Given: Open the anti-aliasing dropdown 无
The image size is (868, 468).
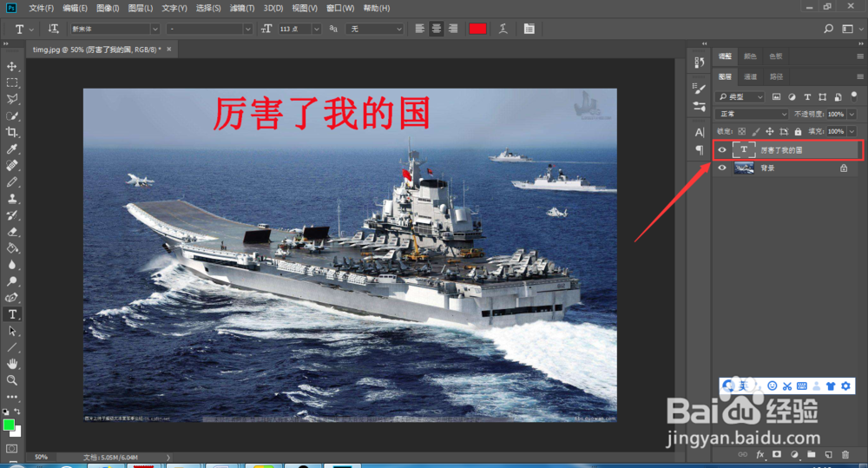Looking at the screenshot, I should click(375, 29).
